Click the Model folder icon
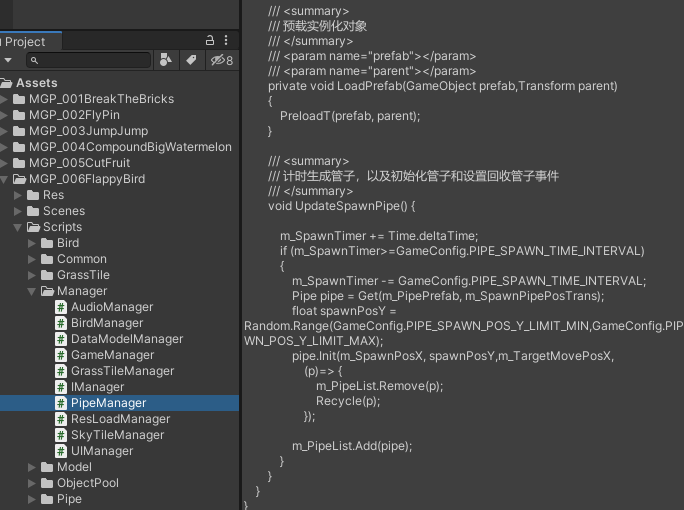684x510 pixels. [47, 467]
